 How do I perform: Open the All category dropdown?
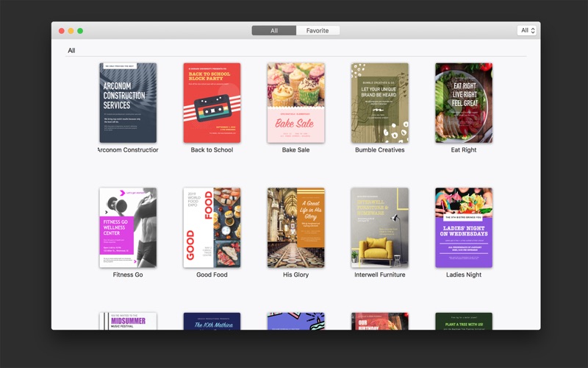tap(527, 30)
